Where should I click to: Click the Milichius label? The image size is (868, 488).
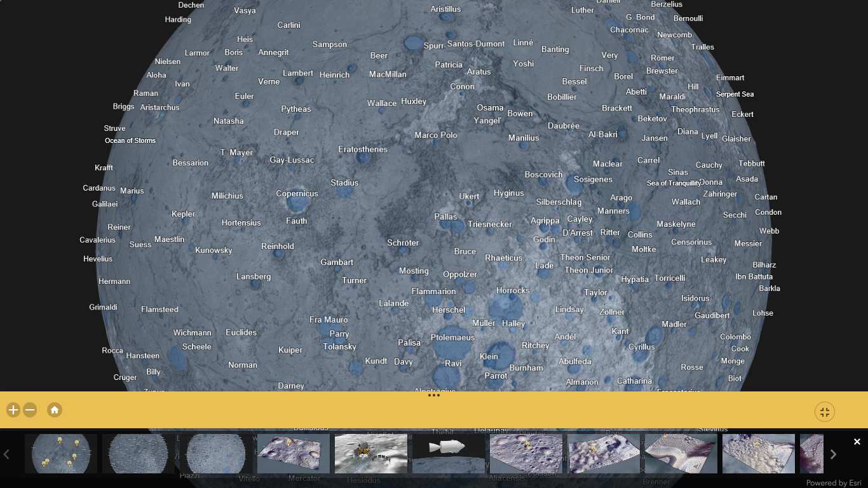(x=227, y=196)
